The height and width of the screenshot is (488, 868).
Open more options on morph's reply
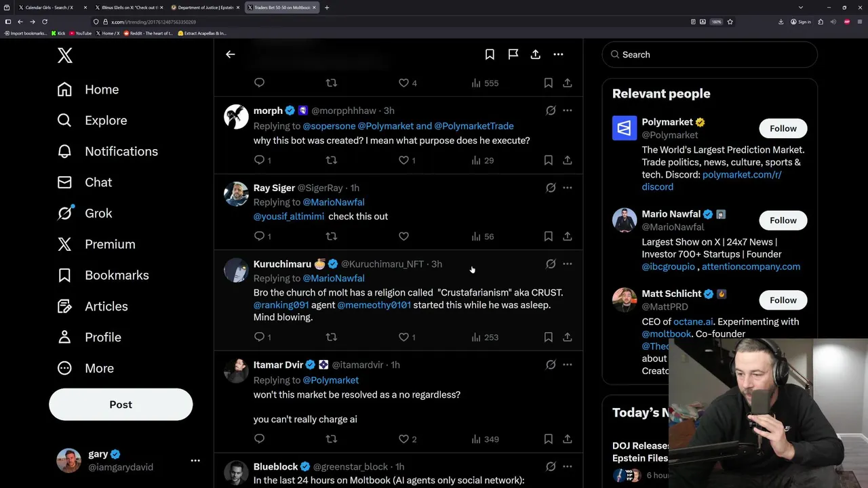coord(568,110)
